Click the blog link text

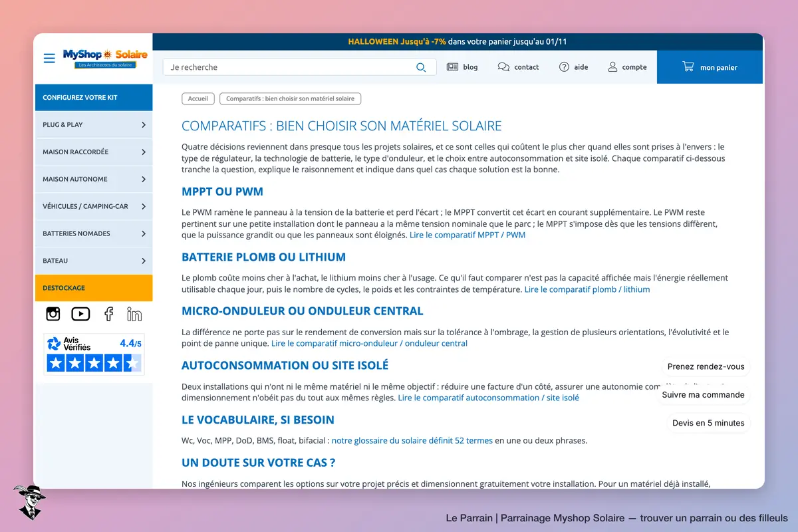pyautogui.click(x=470, y=67)
